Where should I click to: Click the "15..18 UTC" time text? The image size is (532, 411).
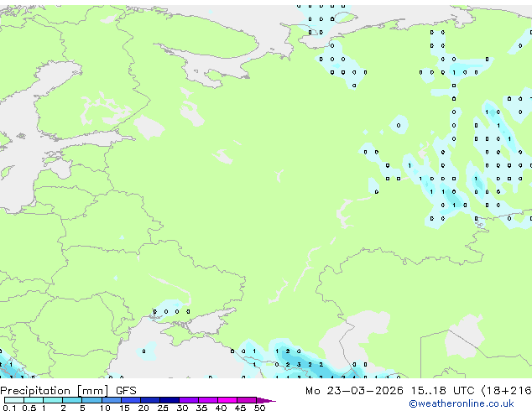[x=443, y=391]
